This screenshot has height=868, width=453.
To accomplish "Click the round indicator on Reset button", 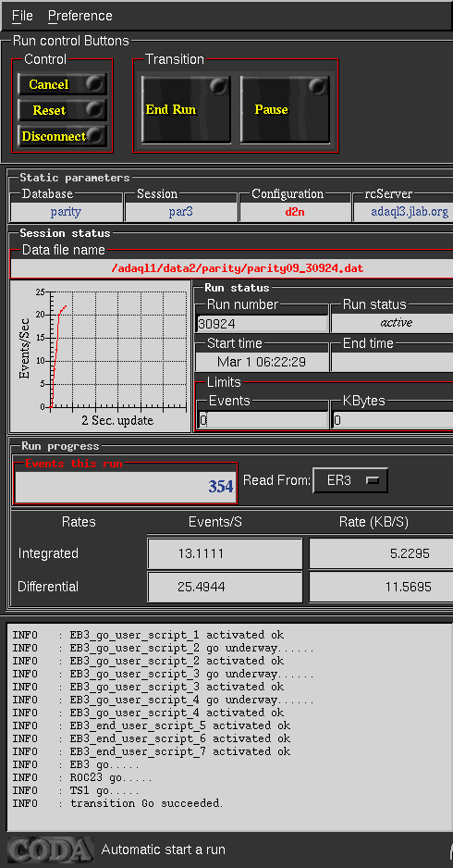I will (95, 109).
